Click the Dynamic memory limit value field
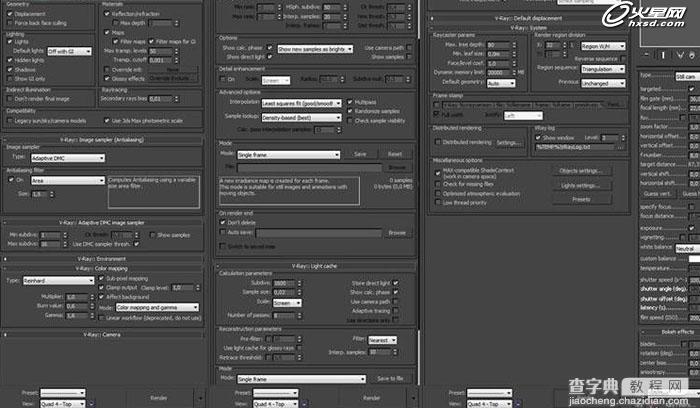The width and height of the screenshot is (700, 408). click(498, 72)
